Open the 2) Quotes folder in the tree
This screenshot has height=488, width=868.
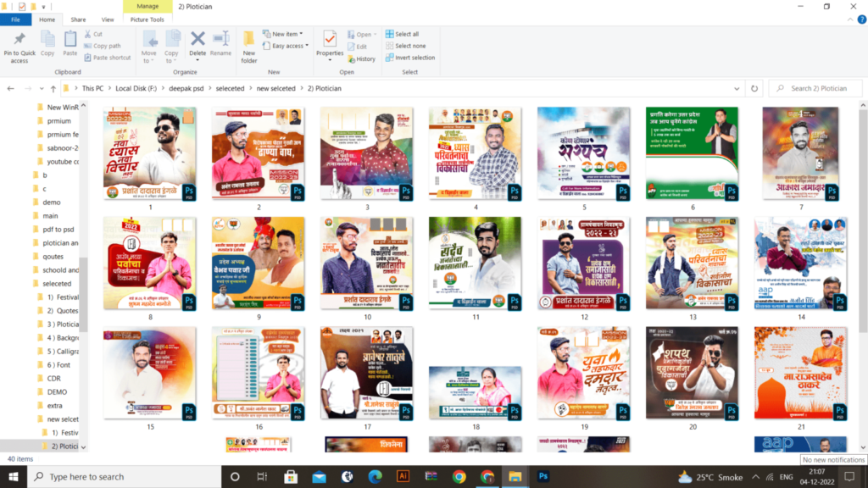62,310
